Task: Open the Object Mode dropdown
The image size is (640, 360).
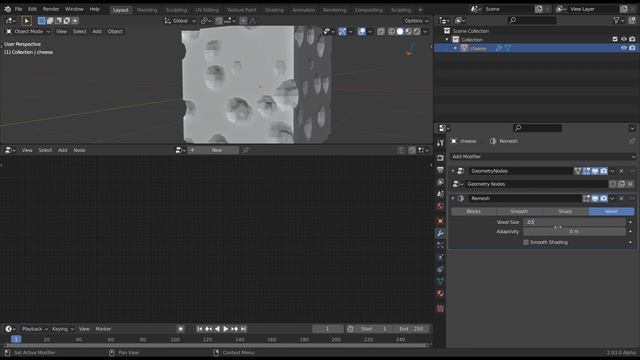Action: pyautogui.click(x=28, y=31)
